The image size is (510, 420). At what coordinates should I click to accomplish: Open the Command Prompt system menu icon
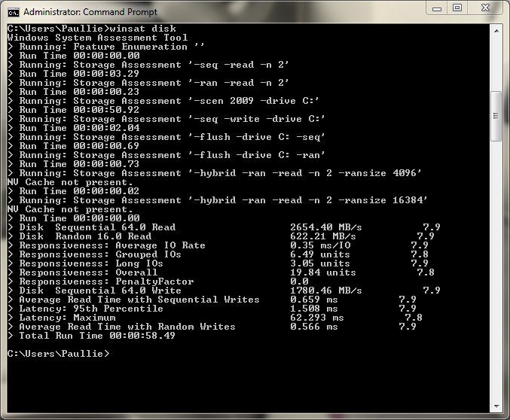(x=13, y=12)
